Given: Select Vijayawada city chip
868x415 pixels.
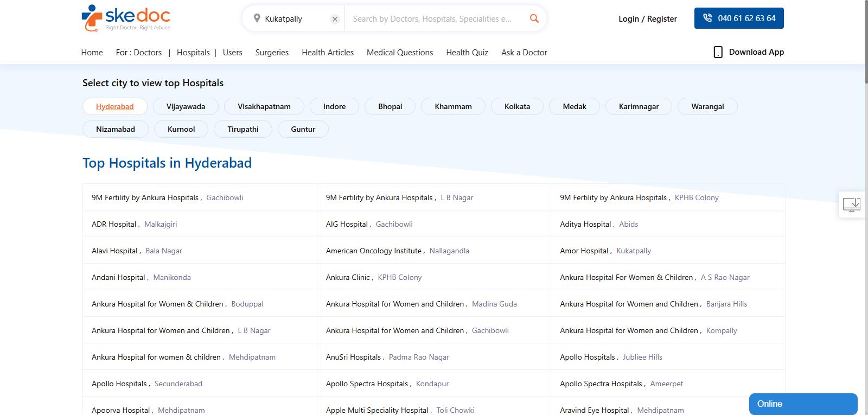Looking at the screenshot, I should point(186,106).
